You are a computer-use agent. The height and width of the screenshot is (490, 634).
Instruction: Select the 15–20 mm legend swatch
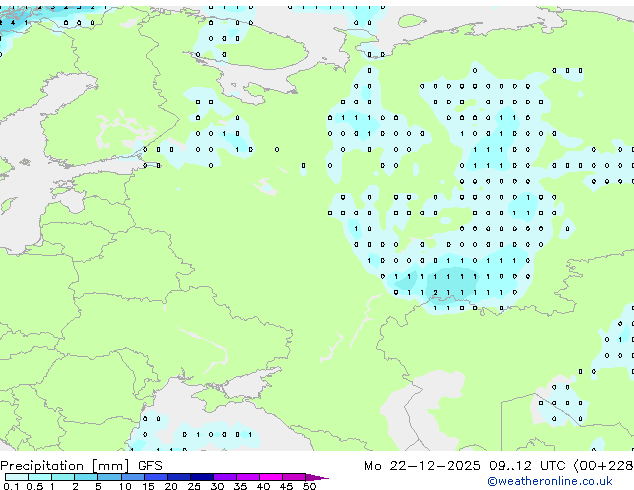pos(156,477)
